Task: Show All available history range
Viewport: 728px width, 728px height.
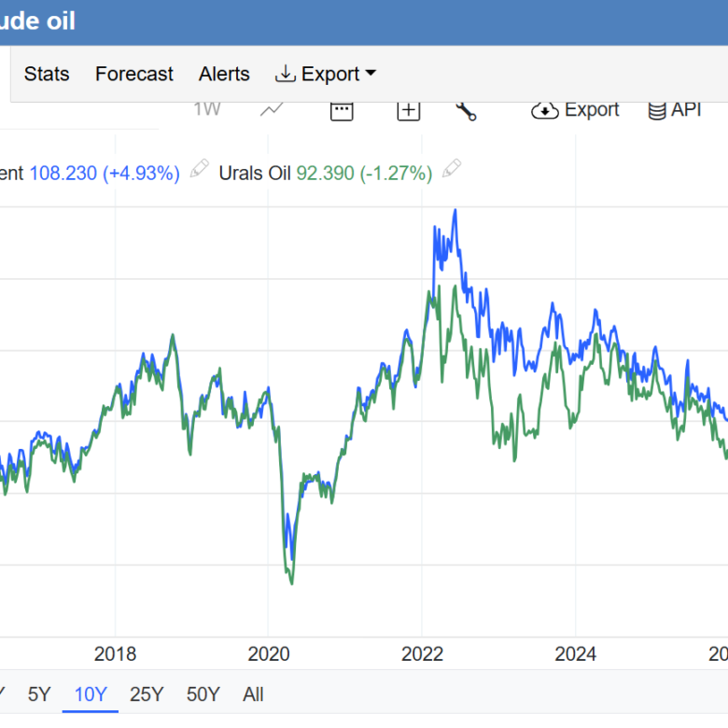Action: coord(253,694)
